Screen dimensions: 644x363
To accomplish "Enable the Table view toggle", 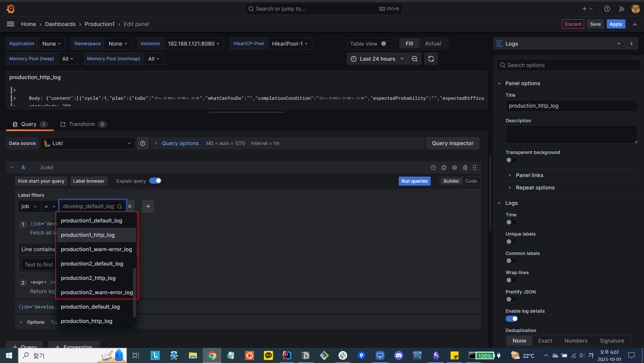I will click(x=386, y=44).
